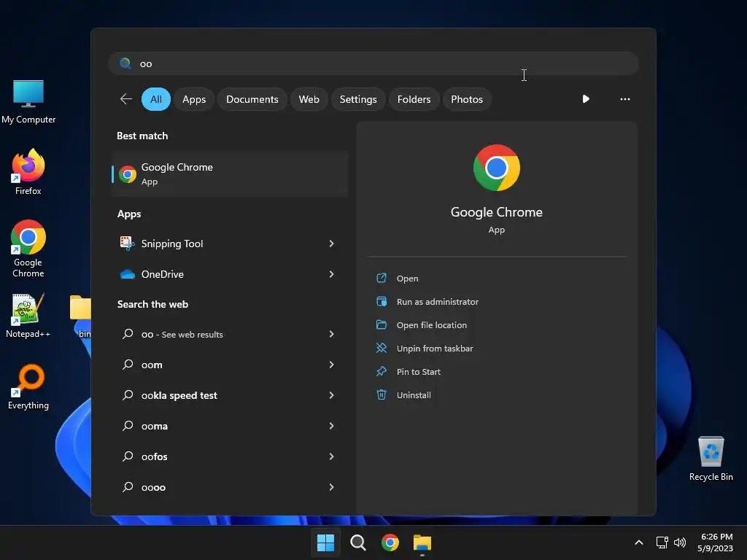Switch to the Documents filter tab
Screen dimensions: 747x560
click(252, 99)
